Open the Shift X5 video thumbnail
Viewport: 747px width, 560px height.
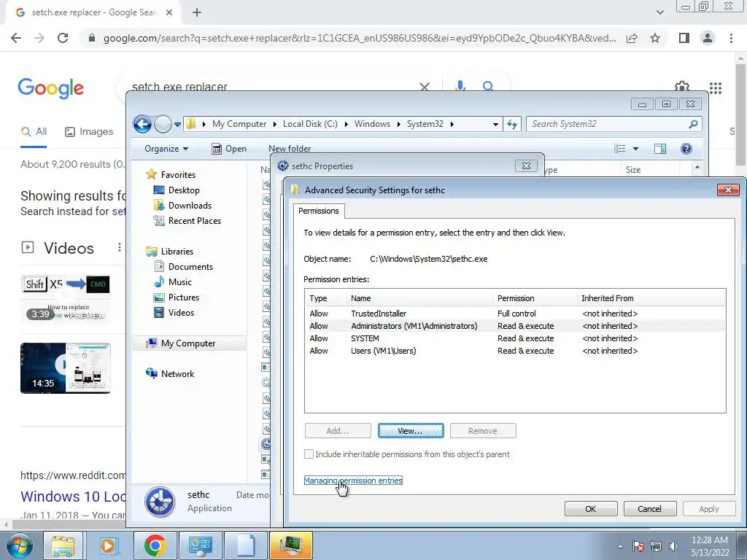point(66,297)
